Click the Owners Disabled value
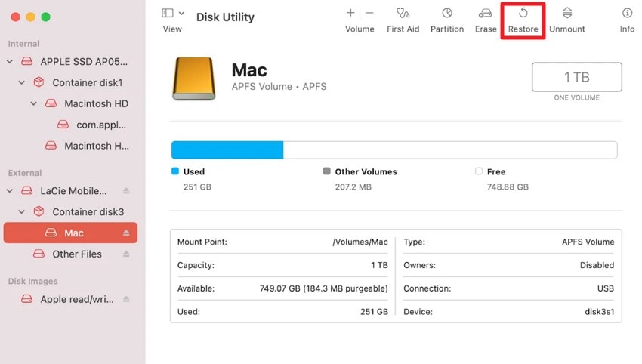Screen dimensions: 642x364 597,265
